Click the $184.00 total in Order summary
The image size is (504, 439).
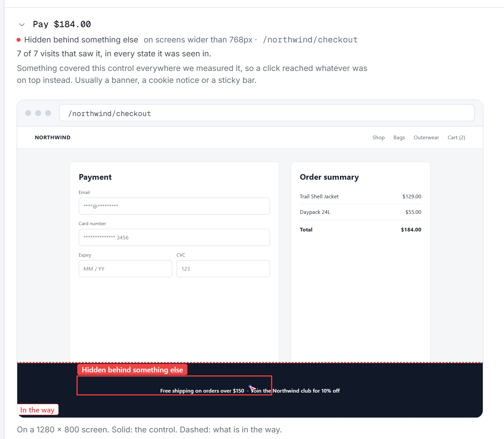point(411,229)
